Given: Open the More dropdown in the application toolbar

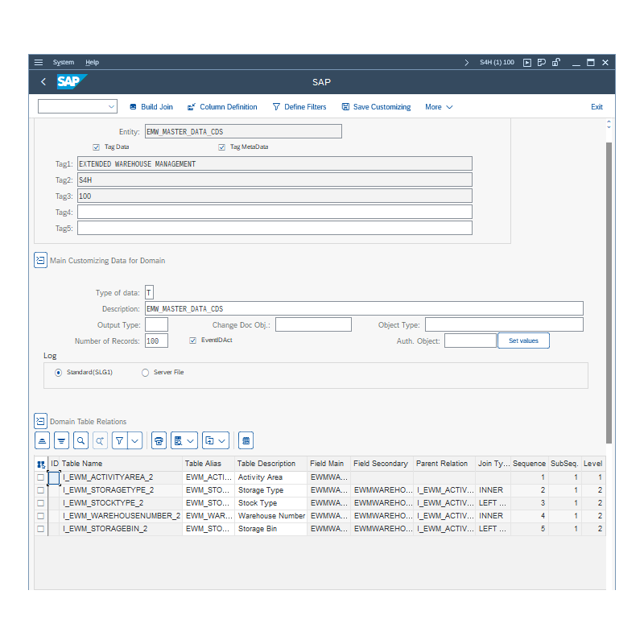Looking at the screenshot, I should 438,105.
